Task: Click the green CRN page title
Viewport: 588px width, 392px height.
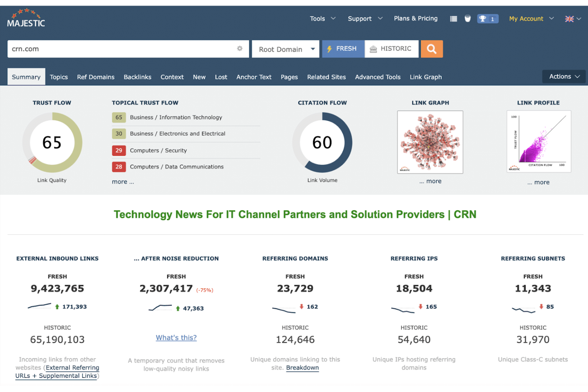Action: click(295, 214)
